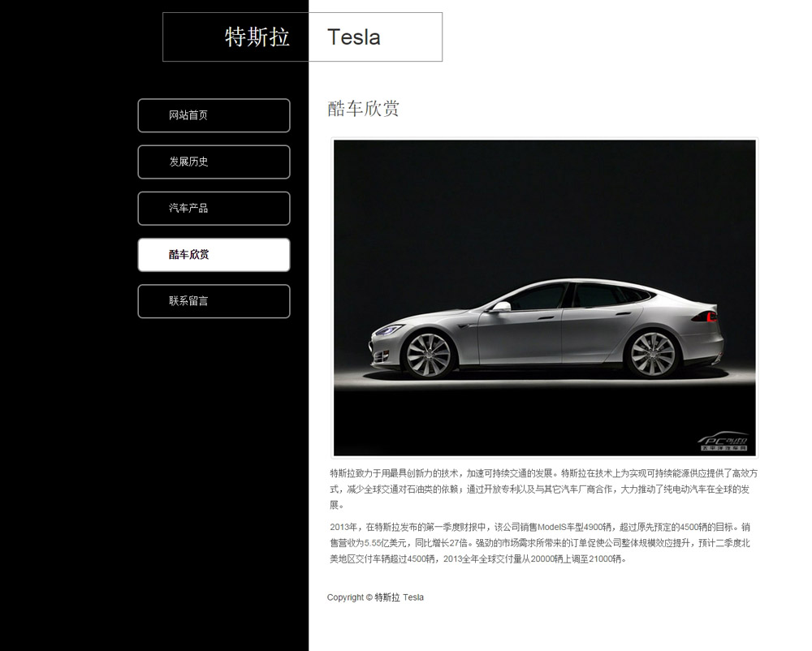
Task: Click the highlighted 酷车欣赏 nav button
Action: [214, 255]
